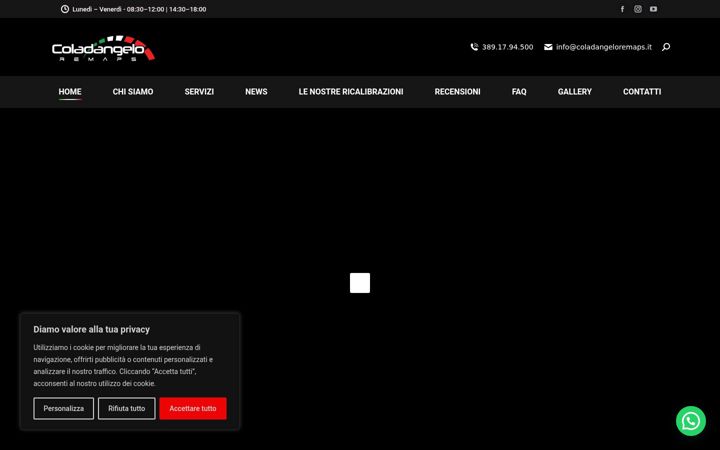Go to the HOME menu item
This screenshot has height=450, width=720.
[x=70, y=92]
